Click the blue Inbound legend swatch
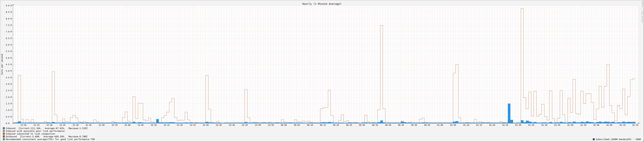Image resolution: width=644 pixels, height=142 pixels. click(4, 128)
